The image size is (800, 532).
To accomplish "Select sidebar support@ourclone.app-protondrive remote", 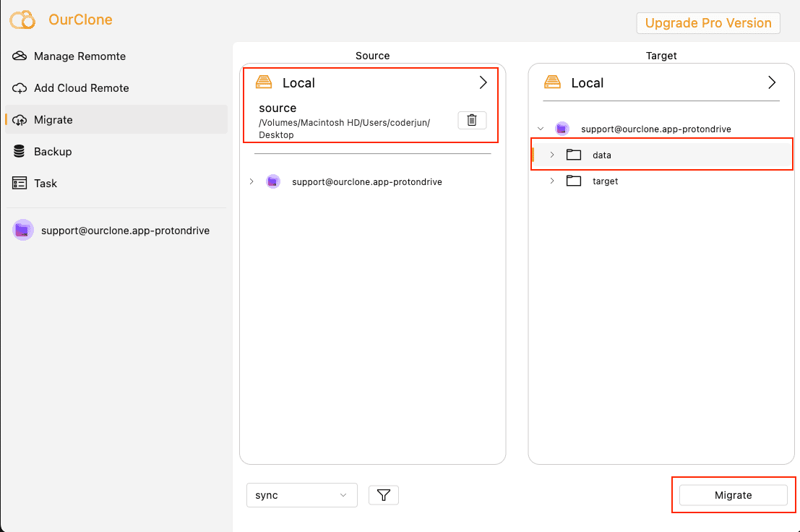I will pos(116,231).
